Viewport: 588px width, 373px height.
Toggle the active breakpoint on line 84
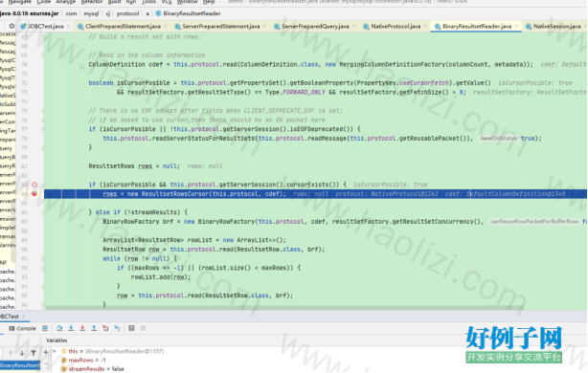coord(34,193)
